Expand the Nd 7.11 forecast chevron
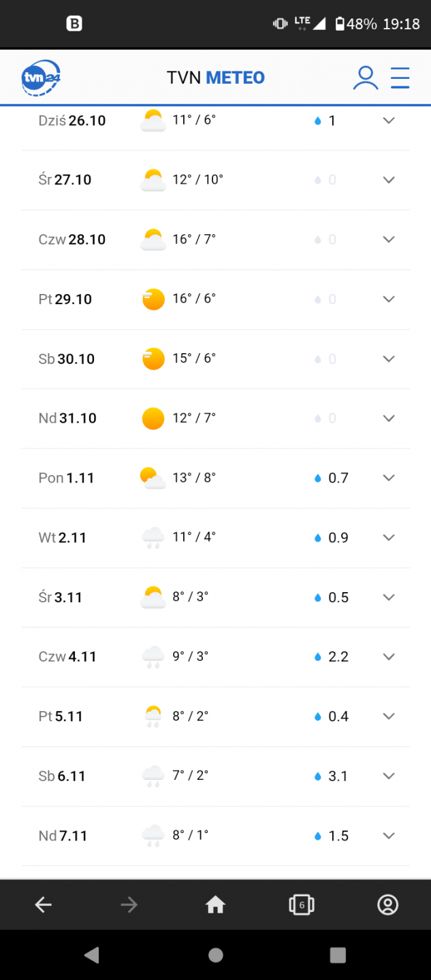The height and width of the screenshot is (980, 431). [x=389, y=836]
